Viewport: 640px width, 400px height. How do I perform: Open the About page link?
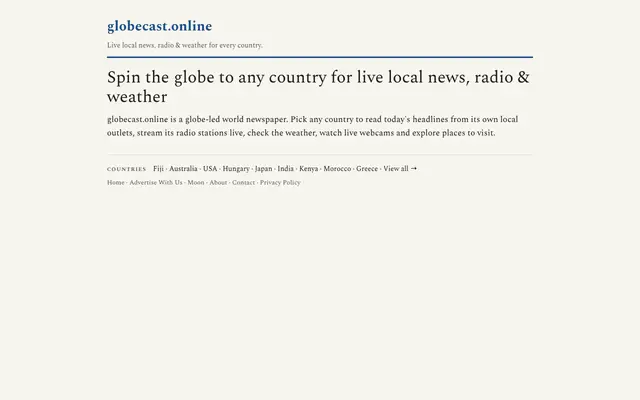218,182
